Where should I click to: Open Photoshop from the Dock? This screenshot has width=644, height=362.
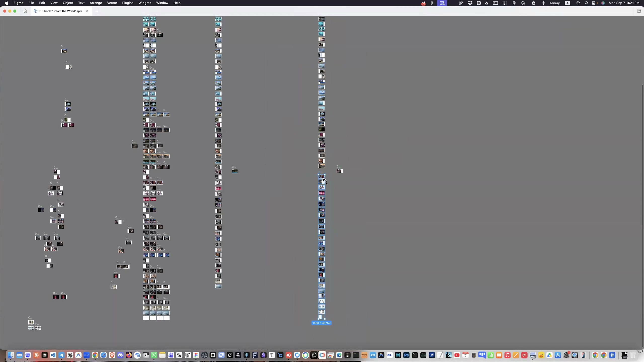407,355
